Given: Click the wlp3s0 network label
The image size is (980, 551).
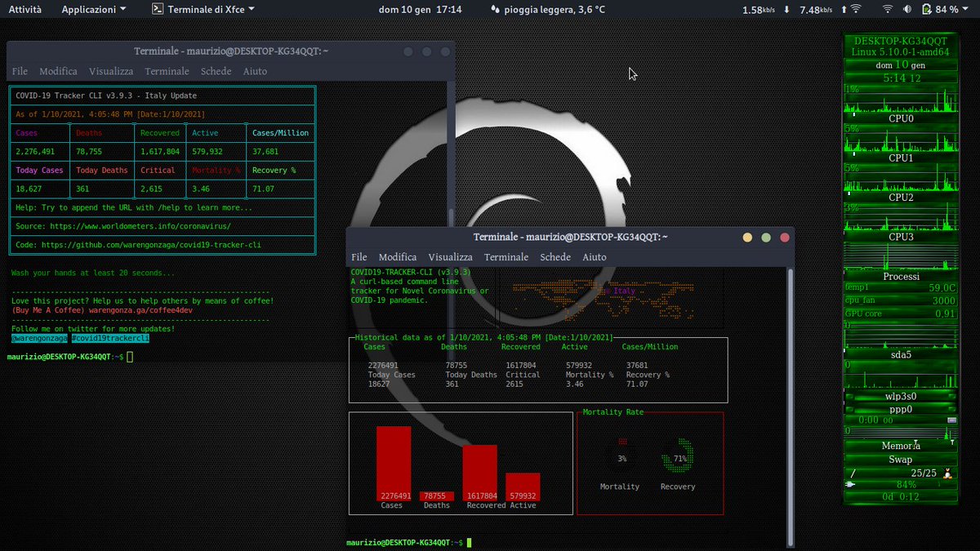Looking at the screenshot, I should pos(901,396).
